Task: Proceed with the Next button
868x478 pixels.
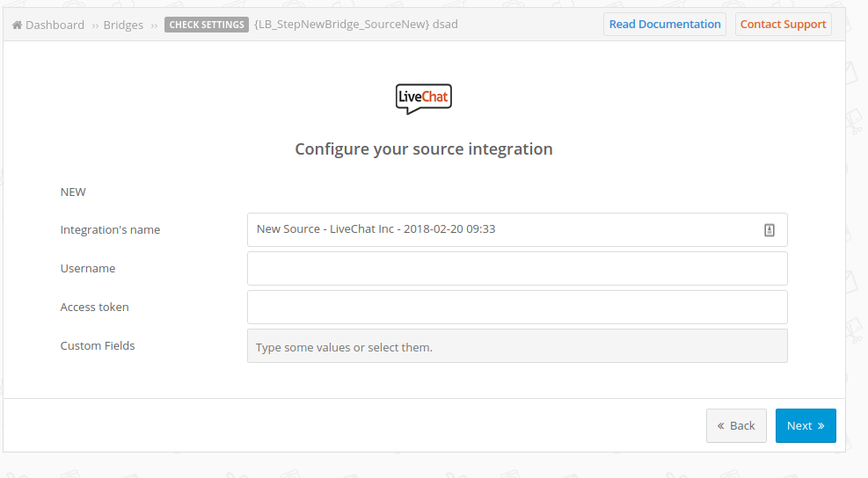Action: tap(806, 425)
